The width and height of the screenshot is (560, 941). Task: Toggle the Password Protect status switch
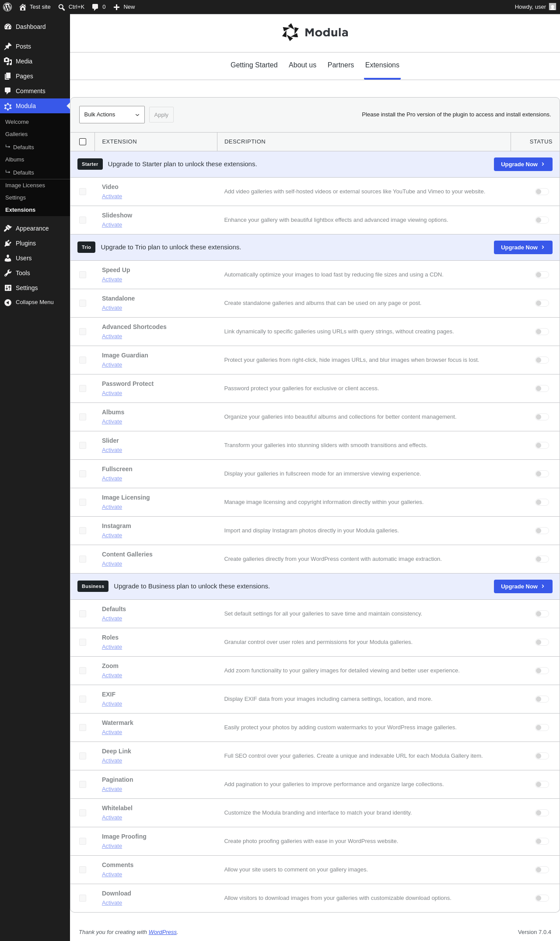pos(542,388)
